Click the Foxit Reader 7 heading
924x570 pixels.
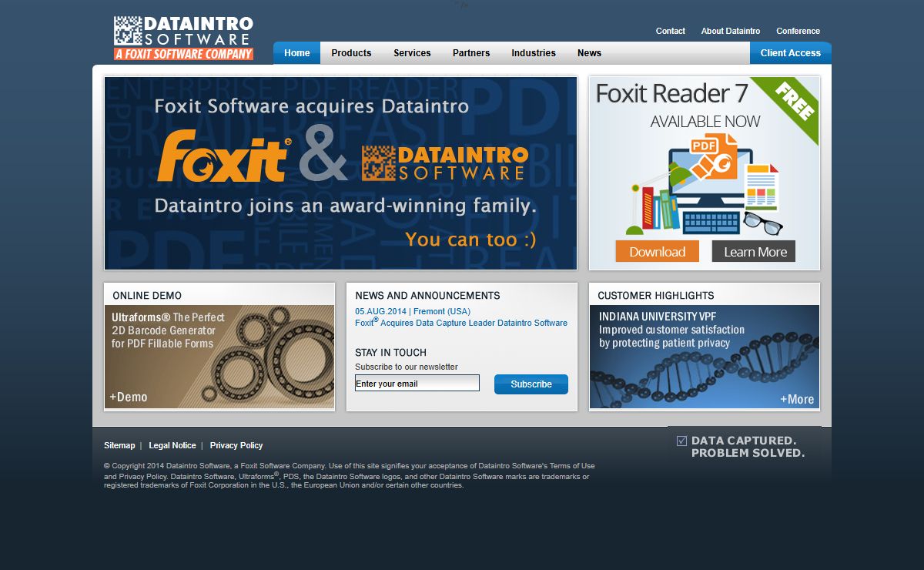coord(671,93)
